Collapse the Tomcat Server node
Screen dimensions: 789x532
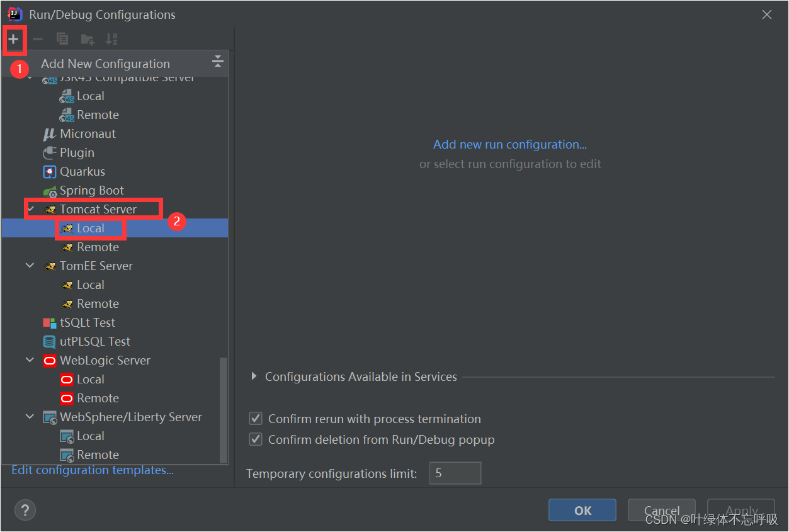pyautogui.click(x=31, y=208)
